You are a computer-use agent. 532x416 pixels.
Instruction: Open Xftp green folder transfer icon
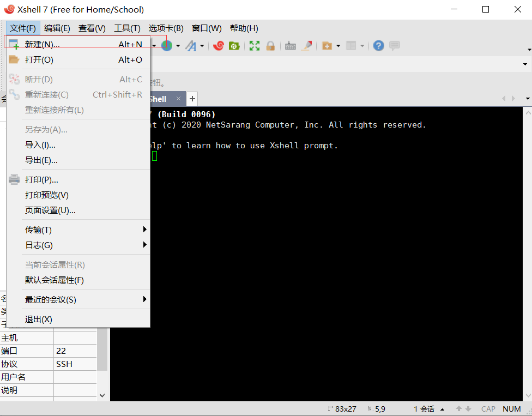pyautogui.click(x=234, y=45)
